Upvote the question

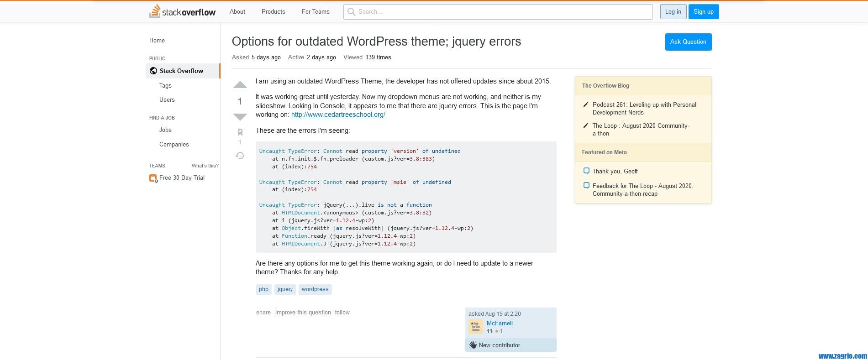[x=240, y=85]
